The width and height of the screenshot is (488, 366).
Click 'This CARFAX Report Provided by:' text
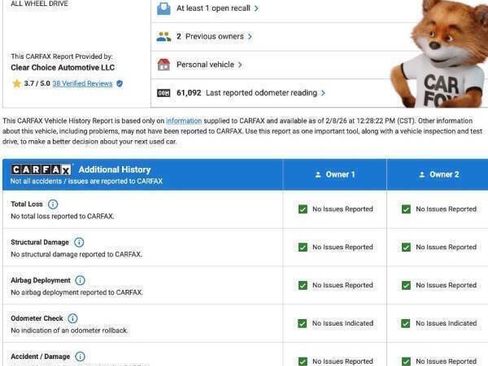[62, 56]
